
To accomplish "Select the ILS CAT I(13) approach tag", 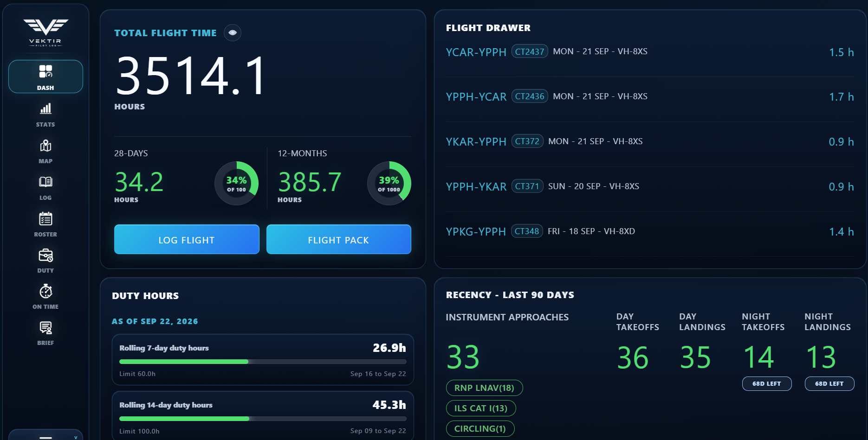I will coord(481,408).
